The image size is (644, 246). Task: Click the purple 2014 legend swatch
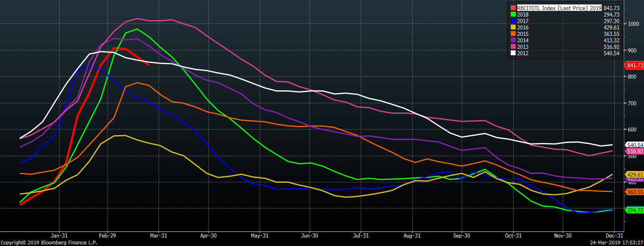tap(513, 40)
